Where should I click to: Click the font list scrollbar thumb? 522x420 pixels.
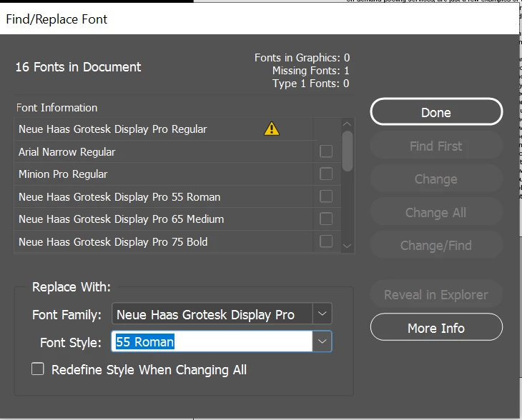point(348,151)
